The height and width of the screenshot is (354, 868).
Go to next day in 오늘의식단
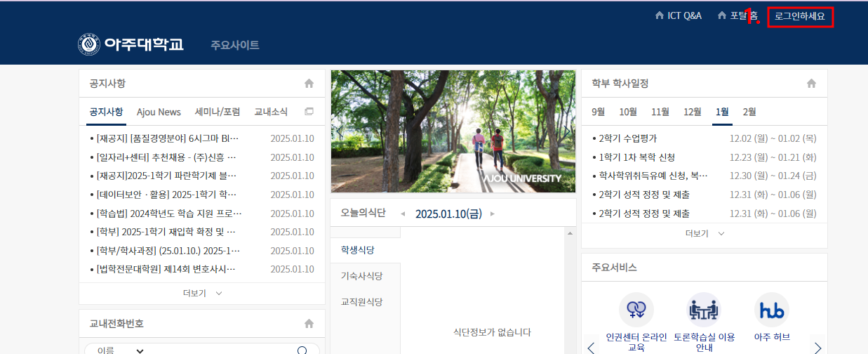tap(493, 214)
